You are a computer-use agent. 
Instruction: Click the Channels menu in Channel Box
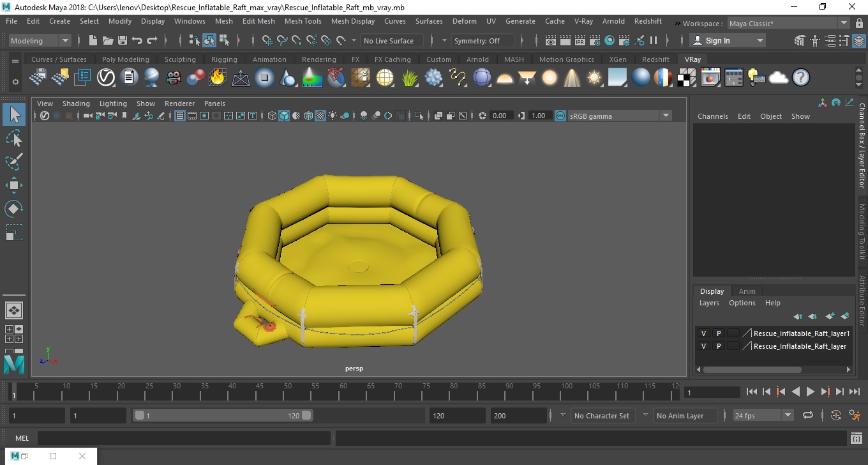(712, 116)
